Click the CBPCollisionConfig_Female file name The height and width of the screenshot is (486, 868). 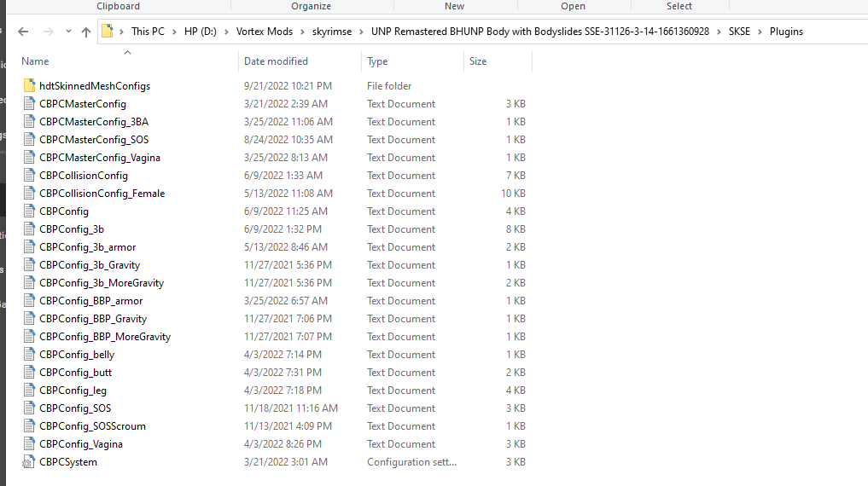click(102, 194)
